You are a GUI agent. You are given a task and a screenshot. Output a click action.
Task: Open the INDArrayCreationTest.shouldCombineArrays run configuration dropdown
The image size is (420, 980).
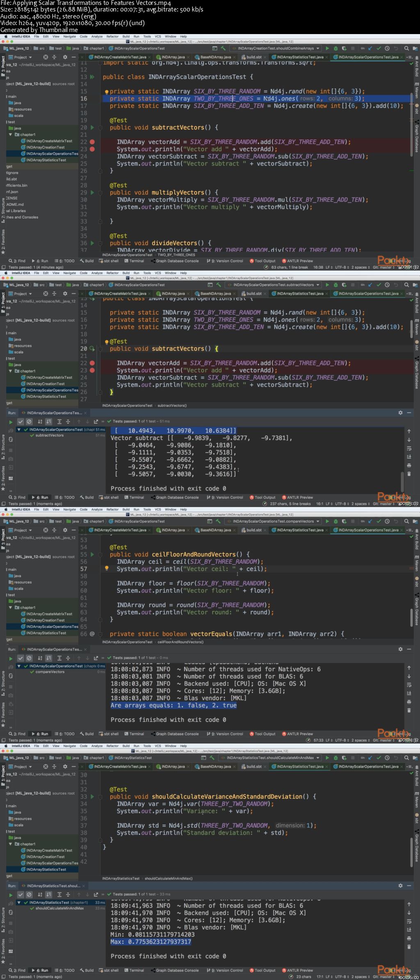[276, 48]
